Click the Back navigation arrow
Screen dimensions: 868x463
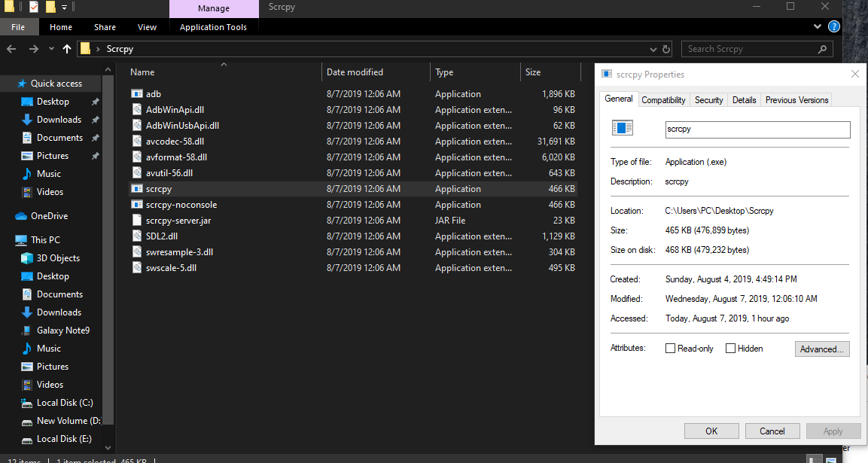pos(11,48)
